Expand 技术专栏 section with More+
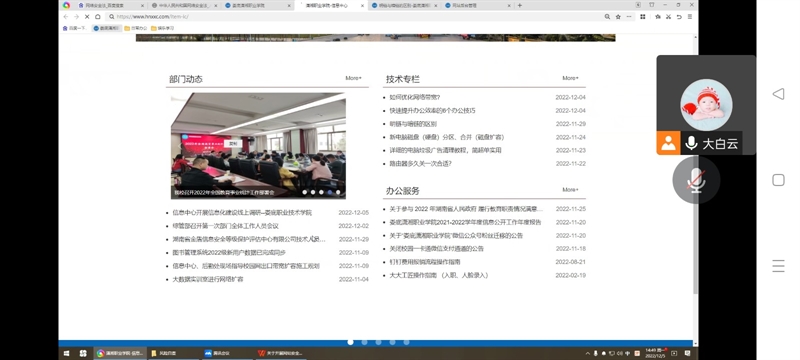The width and height of the screenshot is (800, 360). (x=570, y=78)
